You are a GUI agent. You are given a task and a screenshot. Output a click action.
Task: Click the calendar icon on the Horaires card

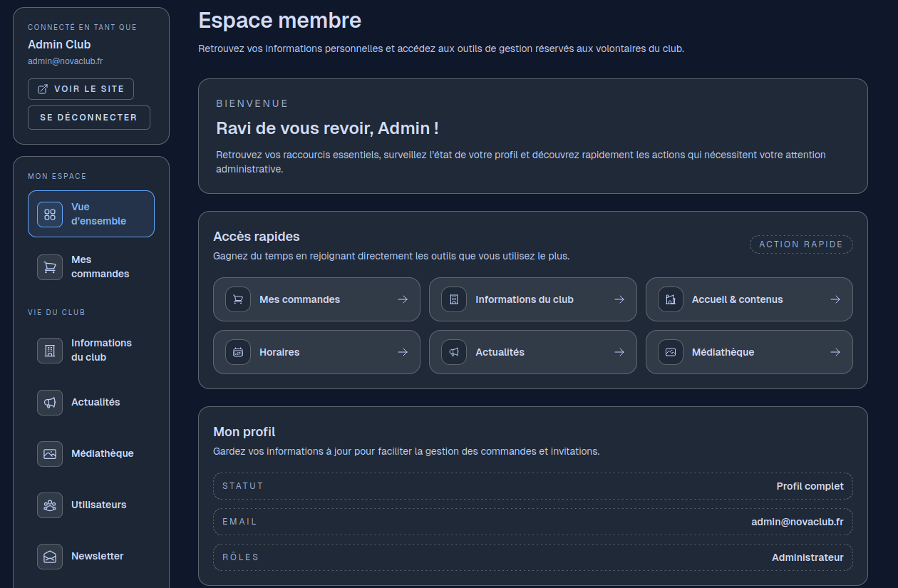click(238, 352)
